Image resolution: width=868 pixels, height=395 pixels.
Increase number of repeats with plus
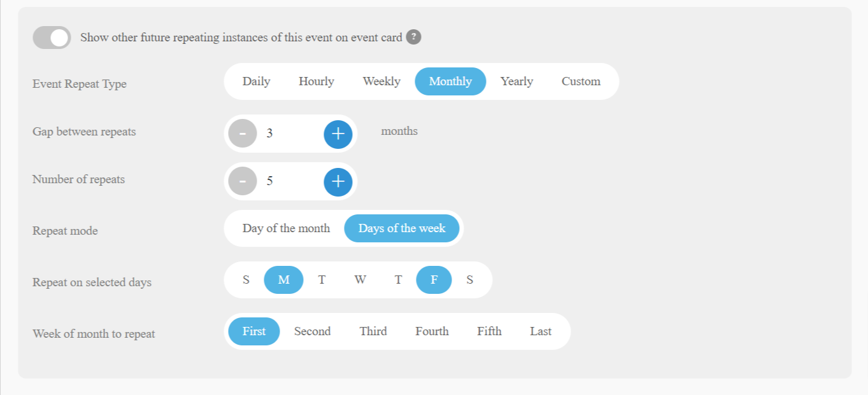[x=338, y=181]
